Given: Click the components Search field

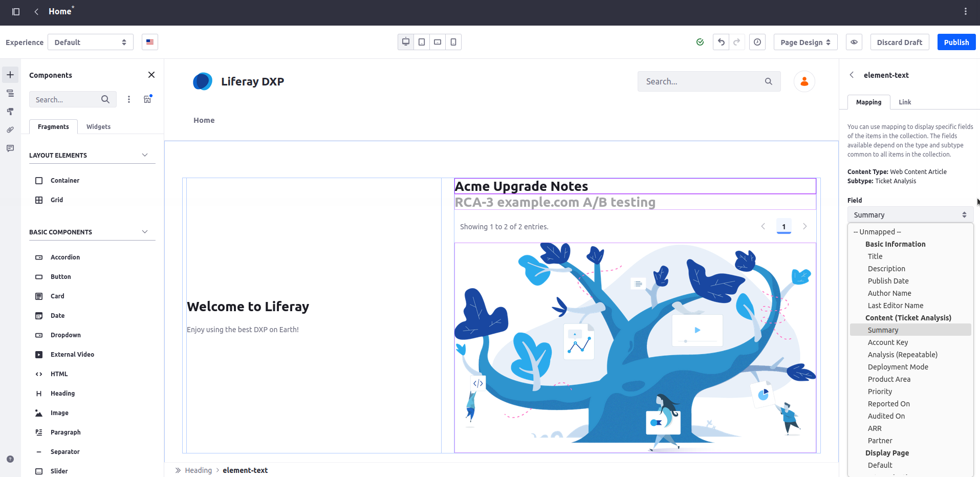Looking at the screenshot, I should click(66, 99).
